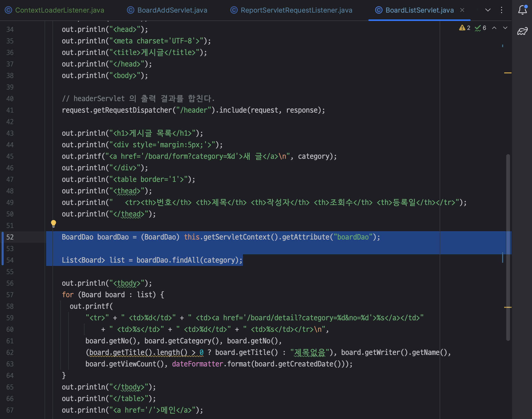Click the warnings triangle indicator
The image size is (532, 419).
(462, 28)
